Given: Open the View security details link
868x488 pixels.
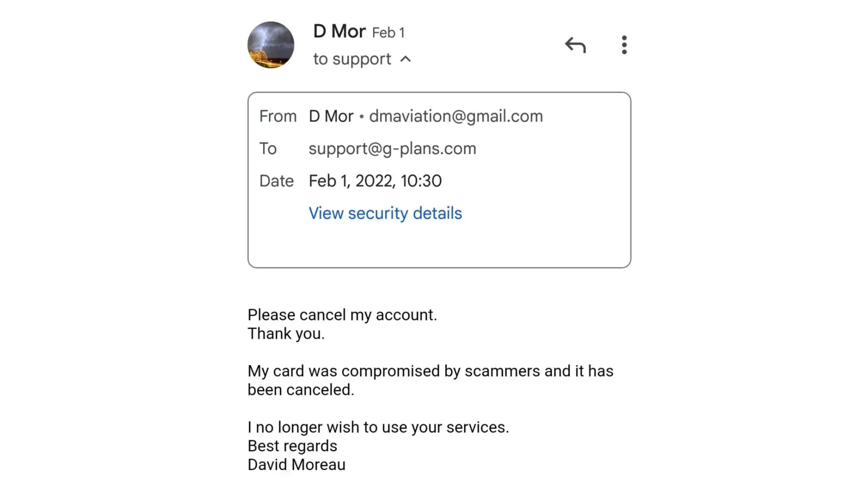Looking at the screenshot, I should tap(385, 213).
